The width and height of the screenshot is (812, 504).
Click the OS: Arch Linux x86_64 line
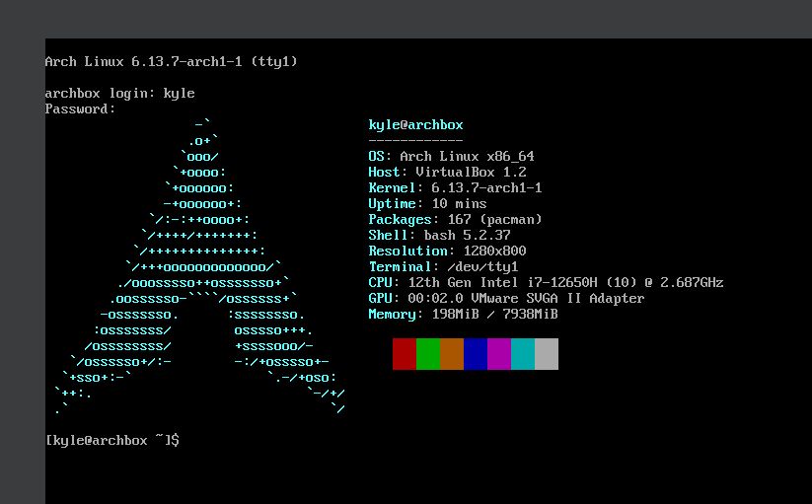point(452,156)
